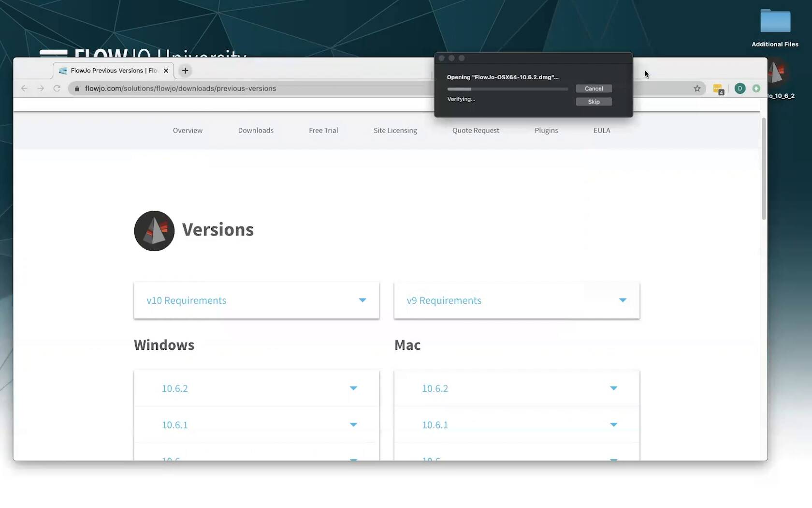This screenshot has width=812, height=508.
Task: Open the profile avatar 'D'
Action: click(739, 88)
